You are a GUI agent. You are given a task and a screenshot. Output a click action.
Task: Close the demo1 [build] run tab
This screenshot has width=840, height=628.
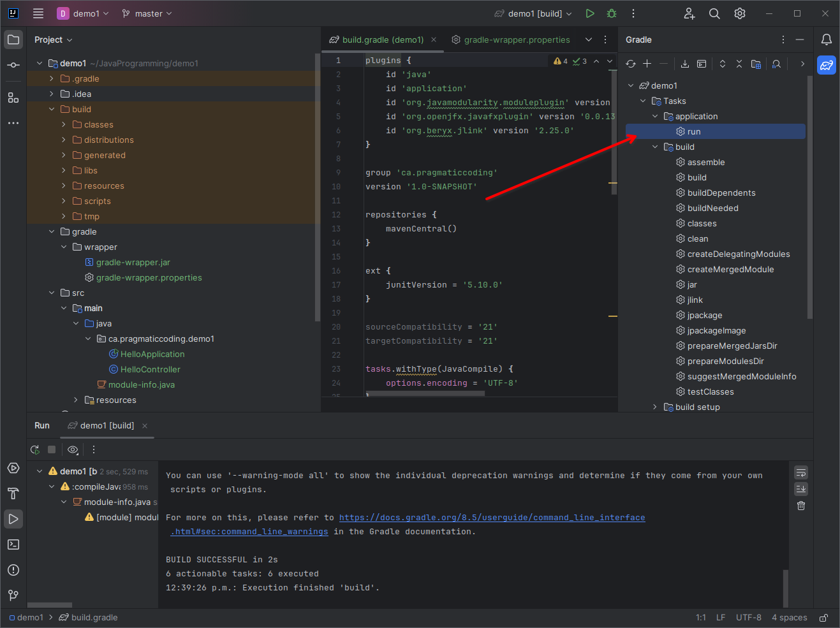(145, 426)
